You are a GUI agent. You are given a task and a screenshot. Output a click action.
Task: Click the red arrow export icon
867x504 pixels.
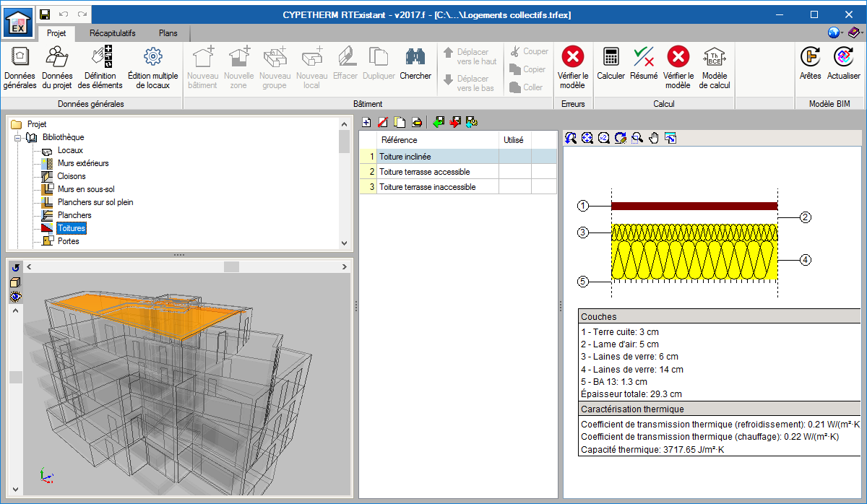(454, 122)
